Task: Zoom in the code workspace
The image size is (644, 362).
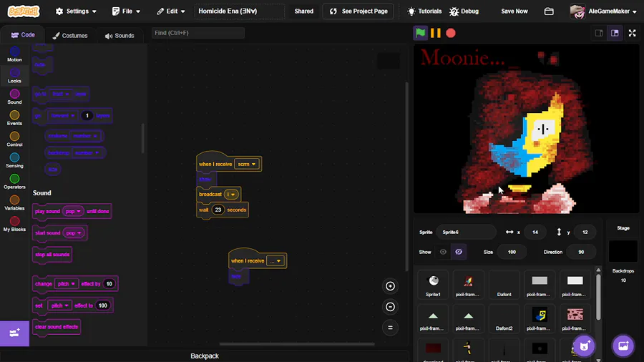Action: click(x=390, y=286)
